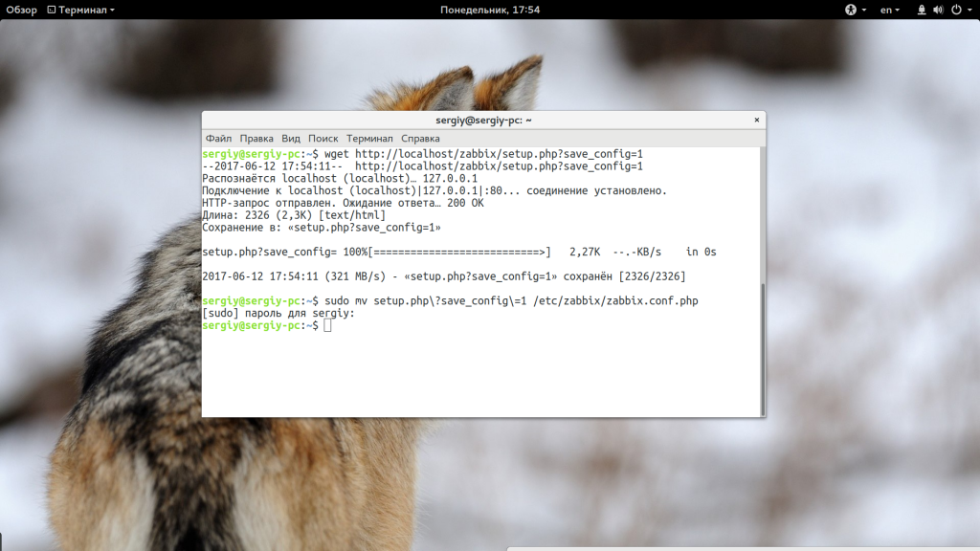Viewport: 980px width, 551px height.
Task: Open the Файл menu
Action: tap(218, 139)
